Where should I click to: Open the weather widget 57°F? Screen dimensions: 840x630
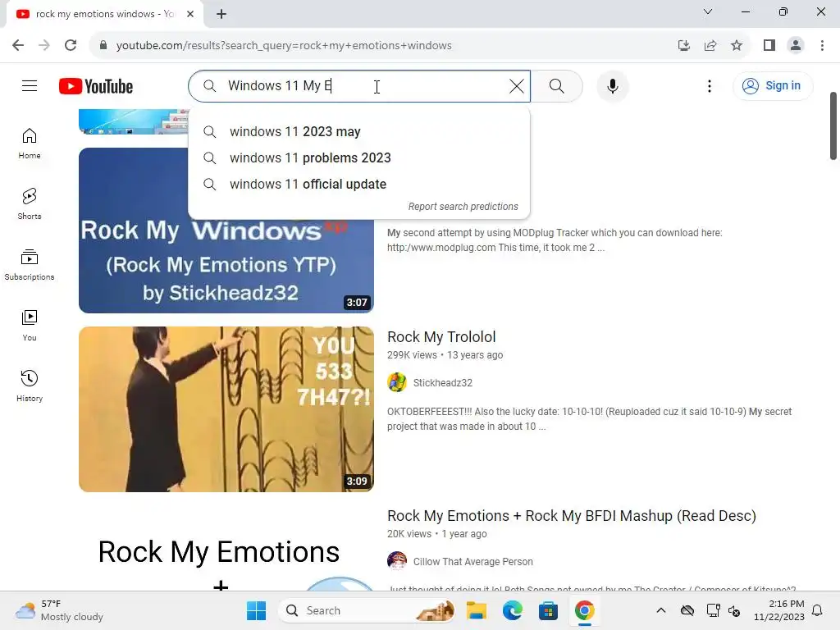click(60, 610)
